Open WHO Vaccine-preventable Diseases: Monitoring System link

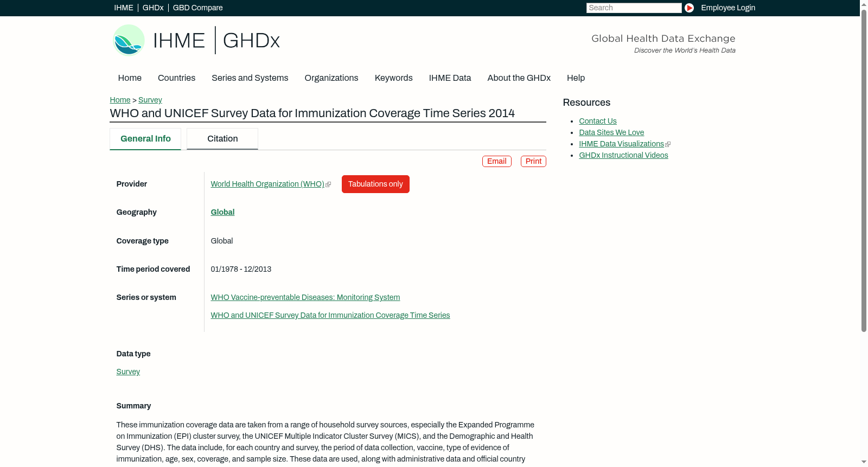(305, 298)
